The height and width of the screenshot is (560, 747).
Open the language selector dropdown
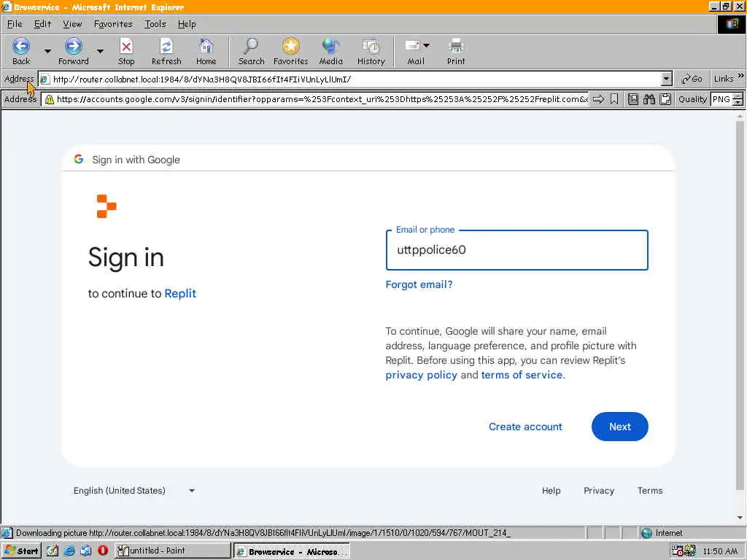tap(192, 491)
